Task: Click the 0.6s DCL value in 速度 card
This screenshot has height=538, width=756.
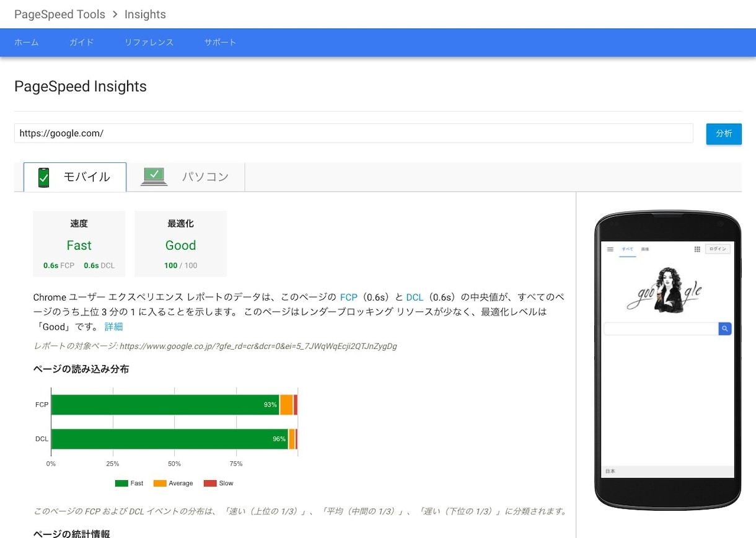Action: pos(99,265)
